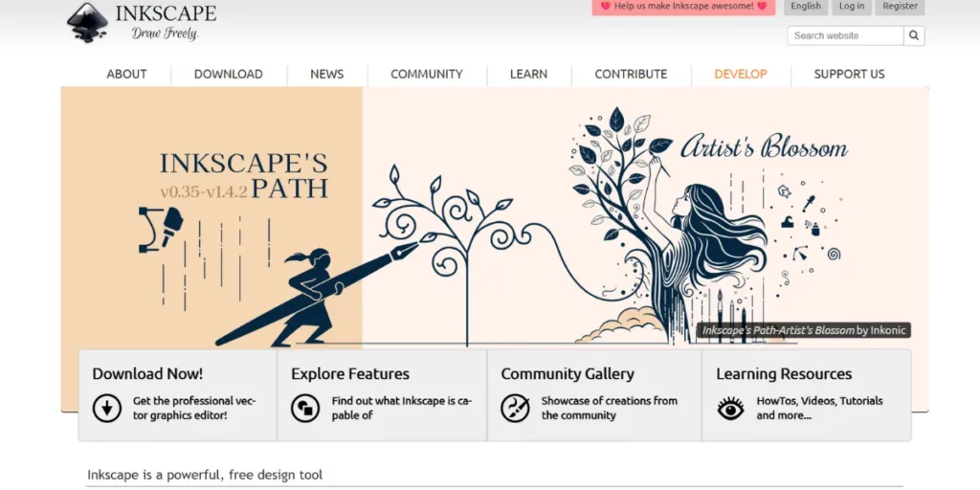Click the Register button
980x490 pixels.
click(x=900, y=7)
